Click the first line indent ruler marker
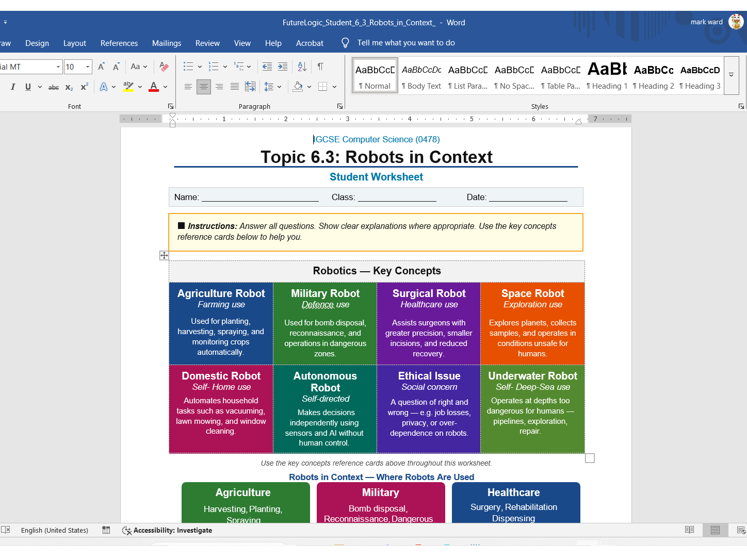Screen dimensions: 747x560 (172, 116)
